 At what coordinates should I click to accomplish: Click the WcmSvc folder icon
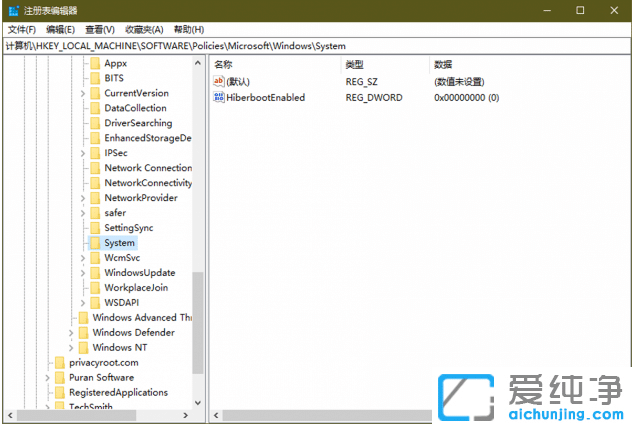click(x=95, y=258)
